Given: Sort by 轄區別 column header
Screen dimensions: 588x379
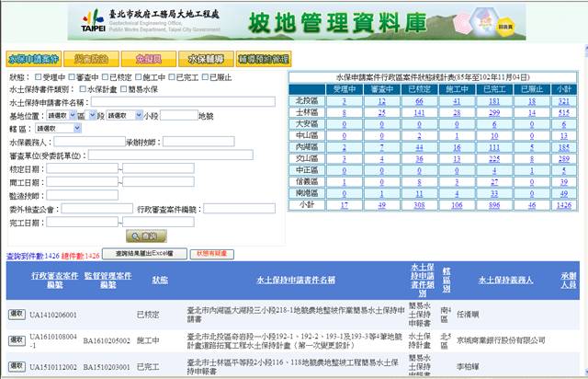Looking at the screenshot, I should [447, 281].
